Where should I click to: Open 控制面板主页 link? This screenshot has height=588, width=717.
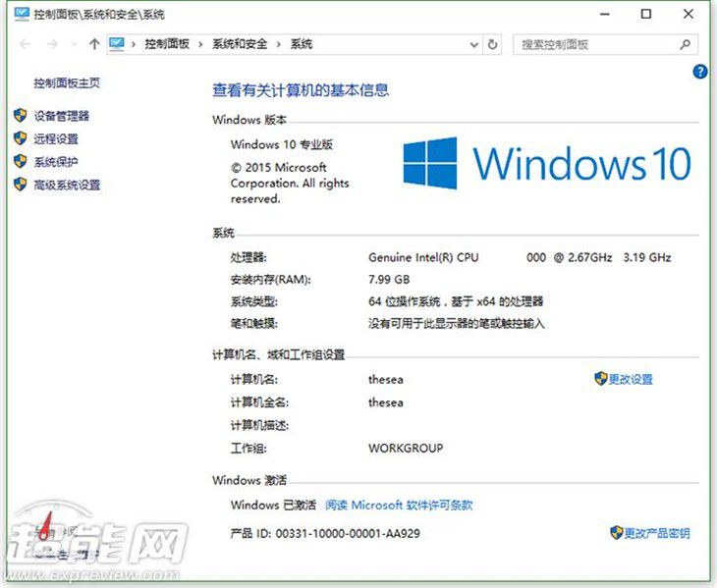point(67,82)
